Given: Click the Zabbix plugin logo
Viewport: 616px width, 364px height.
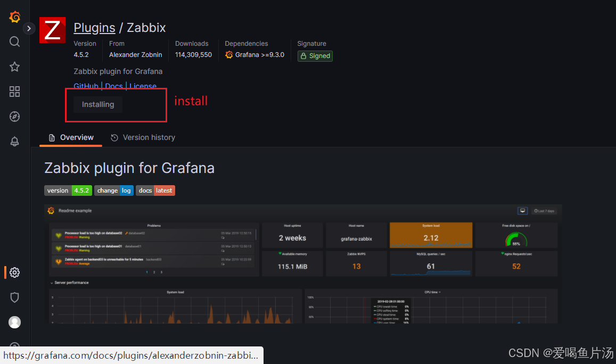Looking at the screenshot, I should click(x=52, y=30).
